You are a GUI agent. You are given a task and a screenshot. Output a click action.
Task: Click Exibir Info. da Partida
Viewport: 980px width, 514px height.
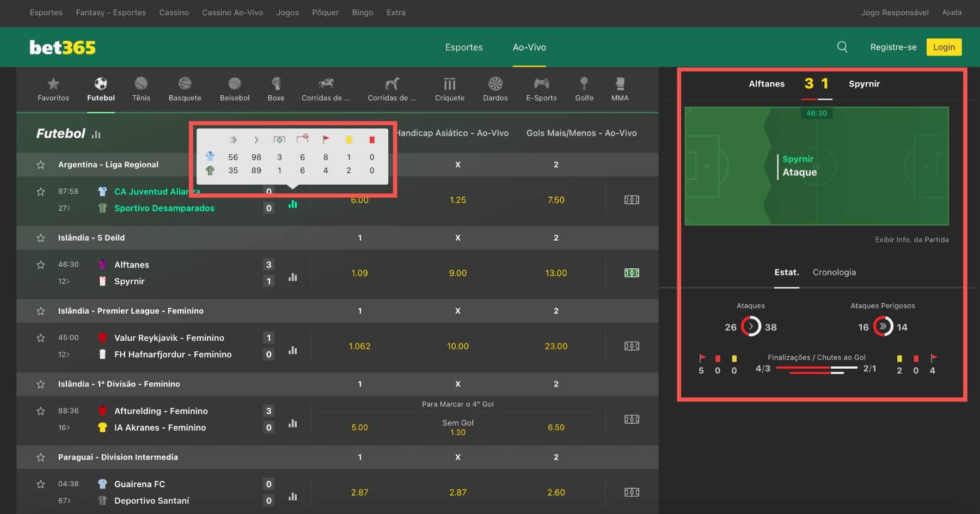pos(912,240)
